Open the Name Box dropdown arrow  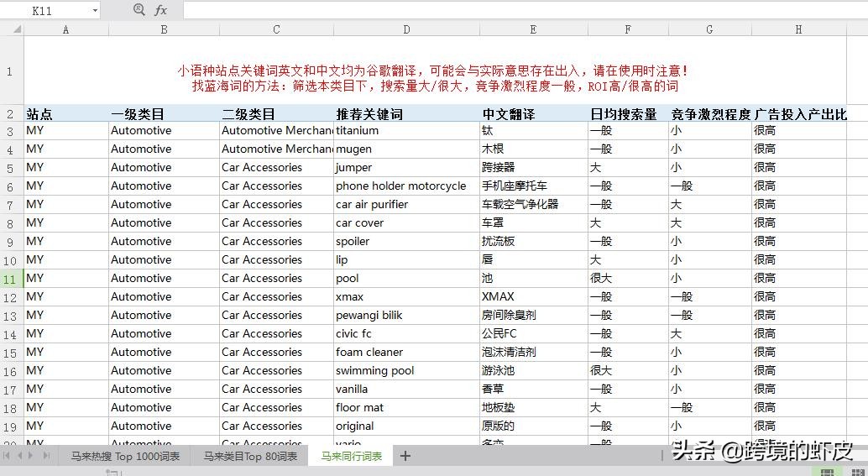tap(95, 11)
